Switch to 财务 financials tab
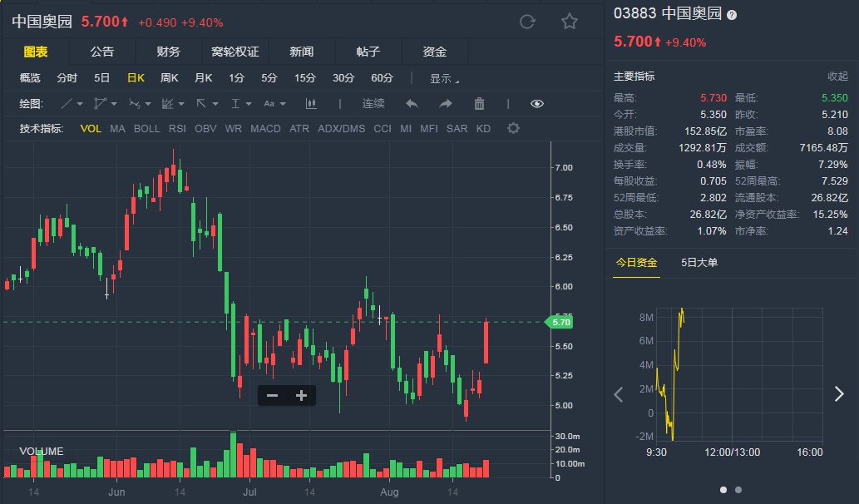This screenshot has width=859, height=504. pyautogui.click(x=168, y=52)
